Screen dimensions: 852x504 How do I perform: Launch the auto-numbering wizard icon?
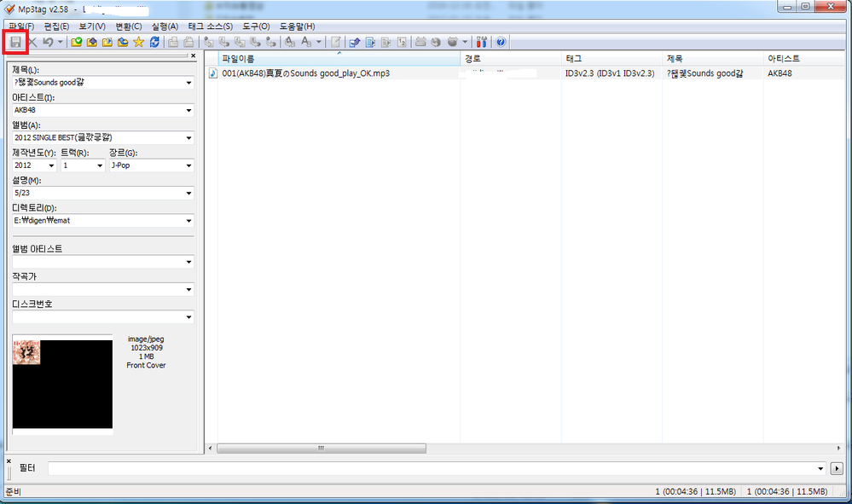click(x=402, y=42)
